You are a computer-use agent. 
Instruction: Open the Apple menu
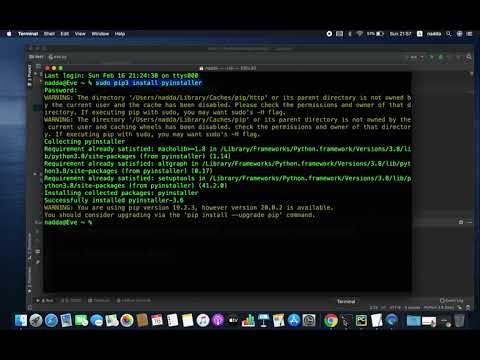tap(9, 34)
